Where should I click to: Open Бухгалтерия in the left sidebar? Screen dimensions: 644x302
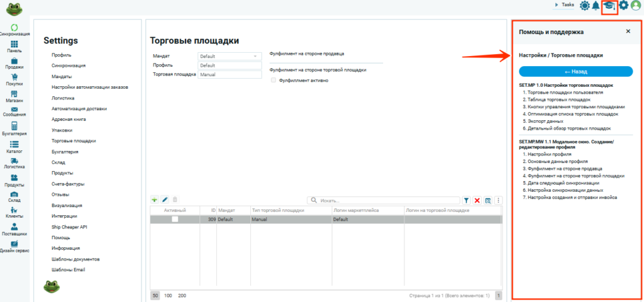coord(14,129)
